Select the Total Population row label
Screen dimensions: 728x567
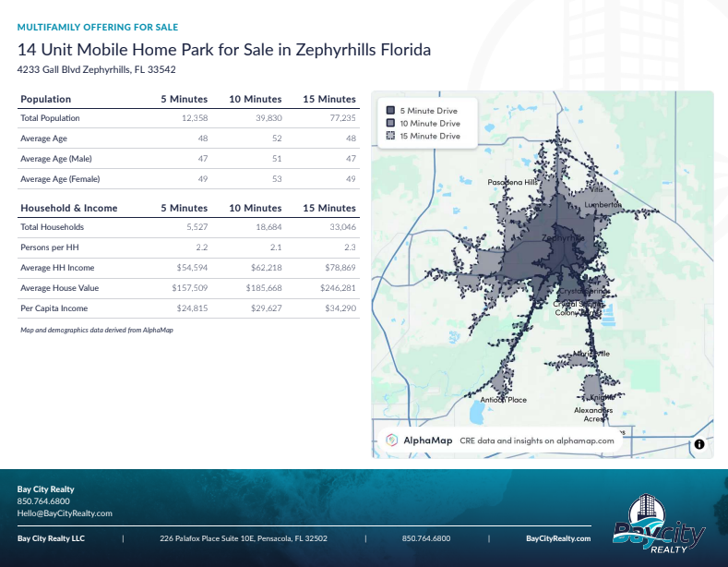pos(50,118)
